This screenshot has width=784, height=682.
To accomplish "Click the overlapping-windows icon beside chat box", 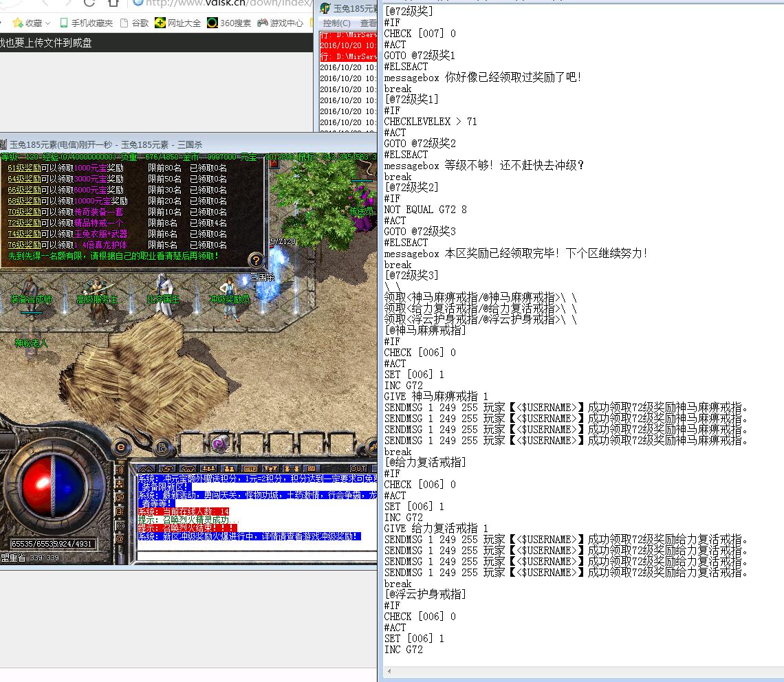I will (120, 498).
